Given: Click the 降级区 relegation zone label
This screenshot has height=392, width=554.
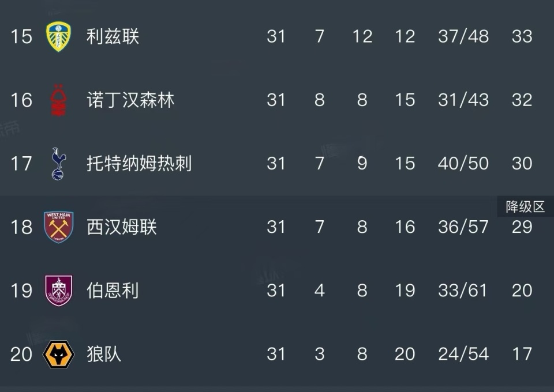Looking at the screenshot, I should 525,207.
